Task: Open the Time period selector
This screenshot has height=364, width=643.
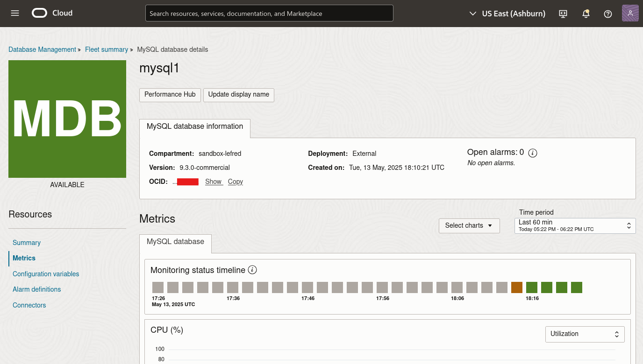Action: [x=575, y=225]
